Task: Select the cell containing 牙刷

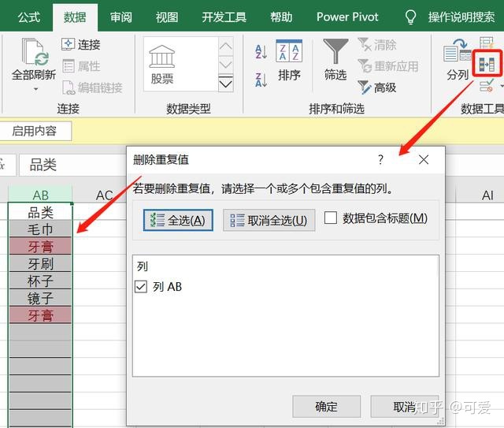Action: click(x=40, y=264)
